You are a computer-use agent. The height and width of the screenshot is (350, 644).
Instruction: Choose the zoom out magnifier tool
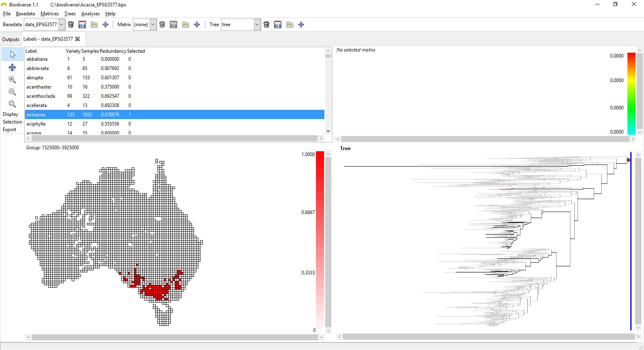12,92
